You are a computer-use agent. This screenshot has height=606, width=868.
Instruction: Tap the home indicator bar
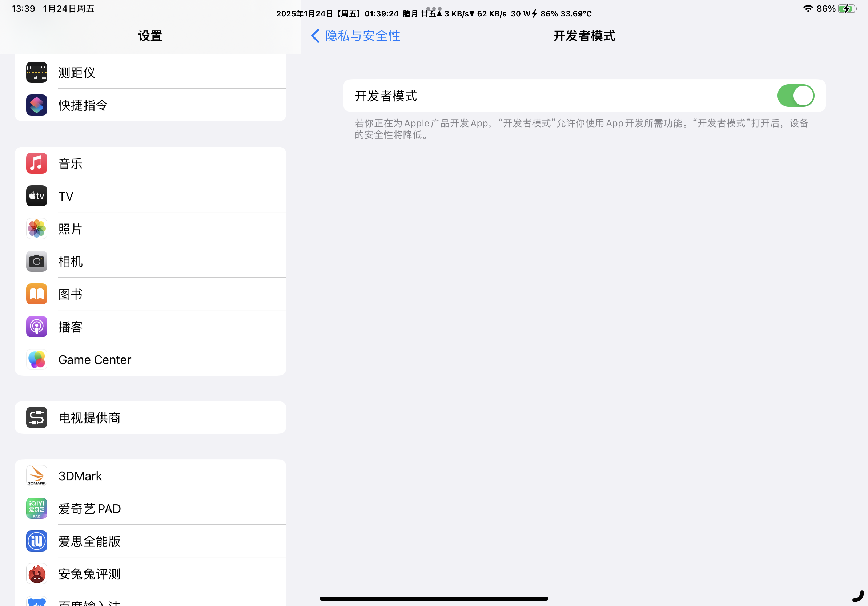(434, 598)
